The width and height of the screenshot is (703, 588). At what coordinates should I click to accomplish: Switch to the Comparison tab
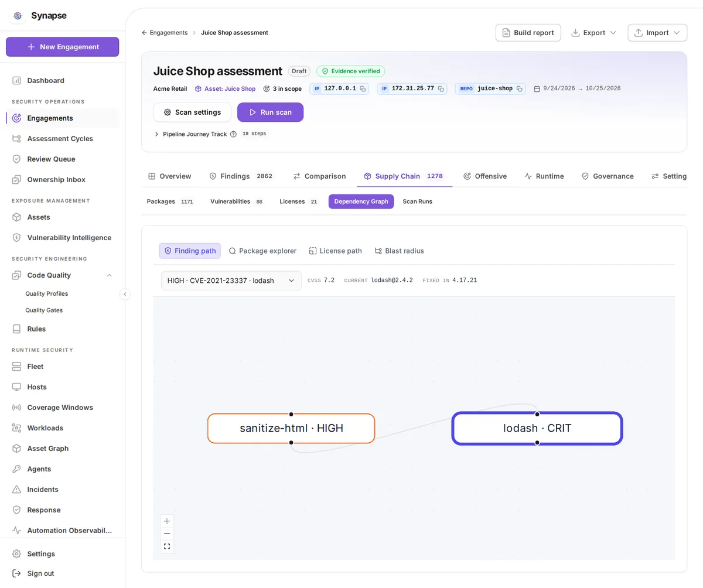[319, 176]
